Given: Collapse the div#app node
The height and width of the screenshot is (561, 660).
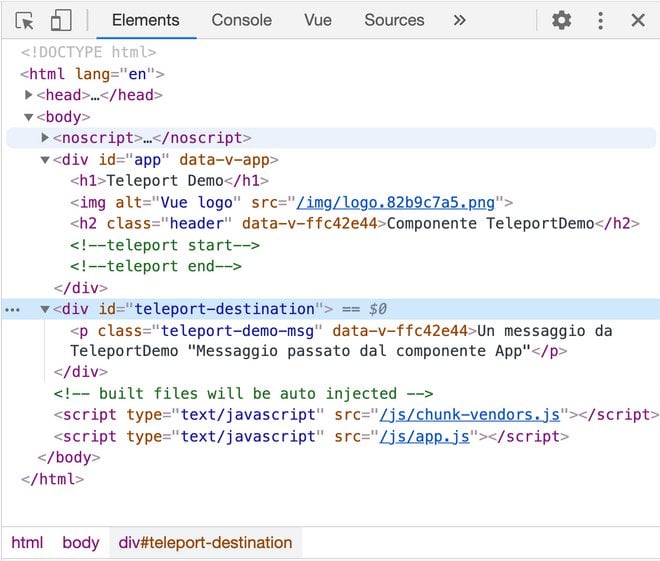Looking at the screenshot, I should point(45,160).
